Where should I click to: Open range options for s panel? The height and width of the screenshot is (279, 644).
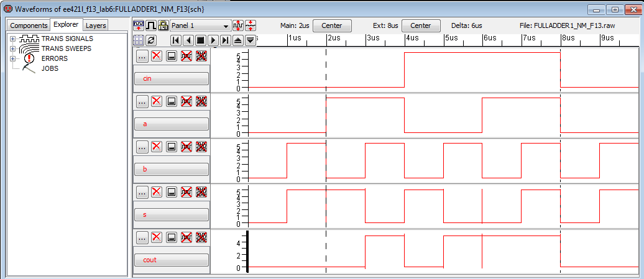tap(142, 191)
